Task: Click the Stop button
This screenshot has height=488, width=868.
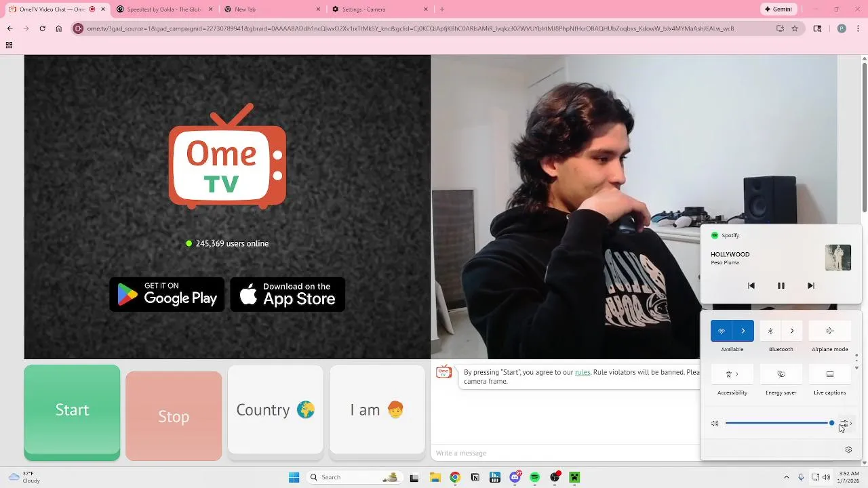Action: (x=174, y=416)
